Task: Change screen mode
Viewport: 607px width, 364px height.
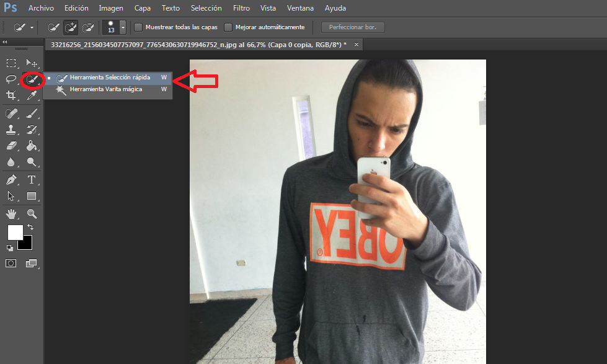Action: click(32, 264)
